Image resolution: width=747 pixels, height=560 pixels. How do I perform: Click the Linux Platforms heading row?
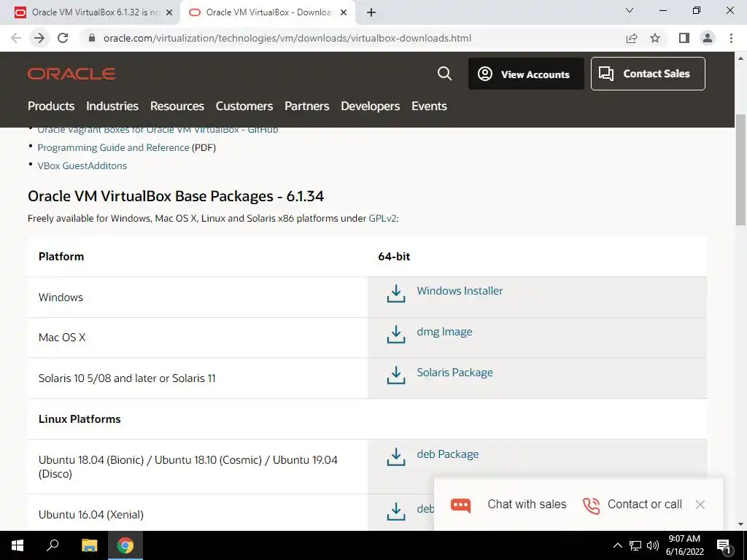click(367, 419)
